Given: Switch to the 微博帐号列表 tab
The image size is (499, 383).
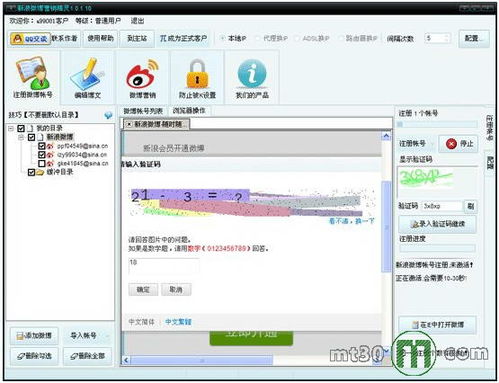Looking at the screenshot, I should 143,111.
